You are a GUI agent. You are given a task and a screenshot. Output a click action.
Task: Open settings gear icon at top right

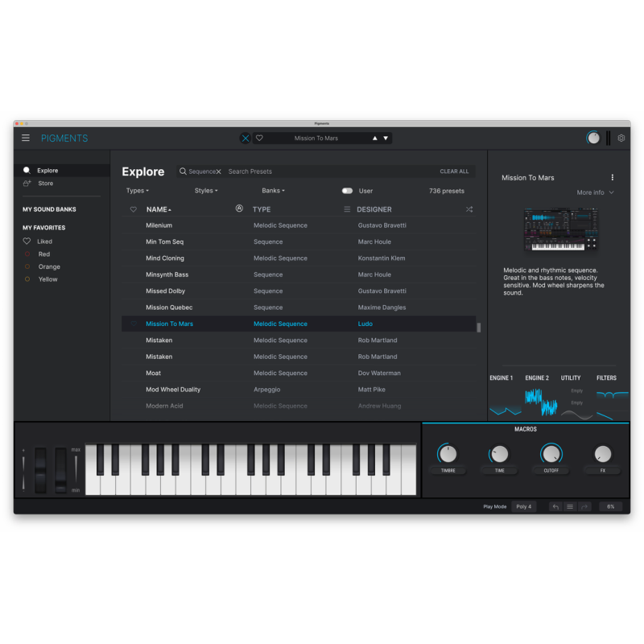pos(621,138)
